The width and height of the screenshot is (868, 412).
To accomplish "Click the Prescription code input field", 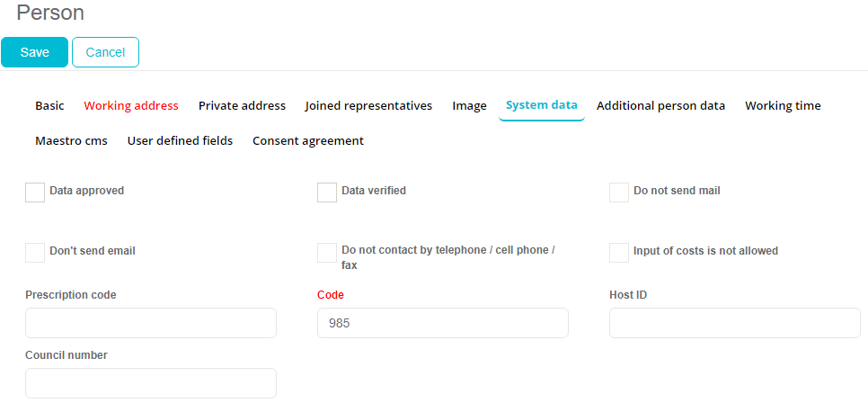I will point(151,323).
